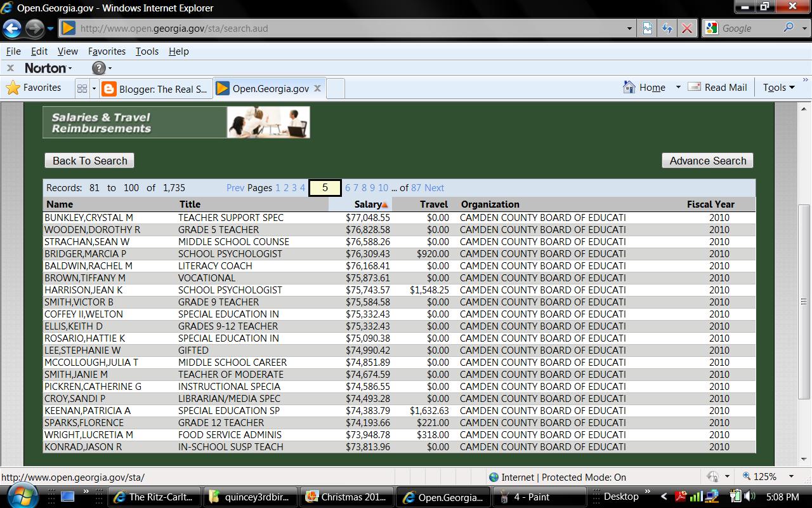Jump to last page 87

[x=416, y=188]
